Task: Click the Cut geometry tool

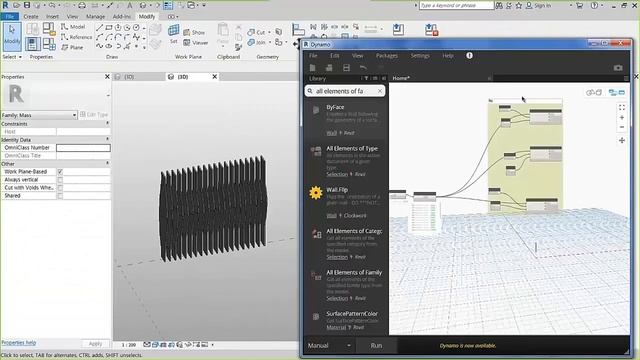Action: click(256, 32)
